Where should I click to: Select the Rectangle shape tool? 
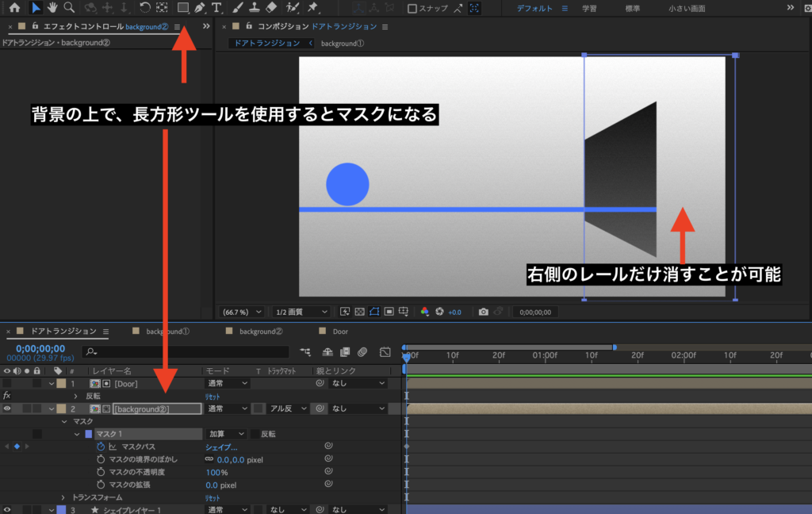(183, 9)
